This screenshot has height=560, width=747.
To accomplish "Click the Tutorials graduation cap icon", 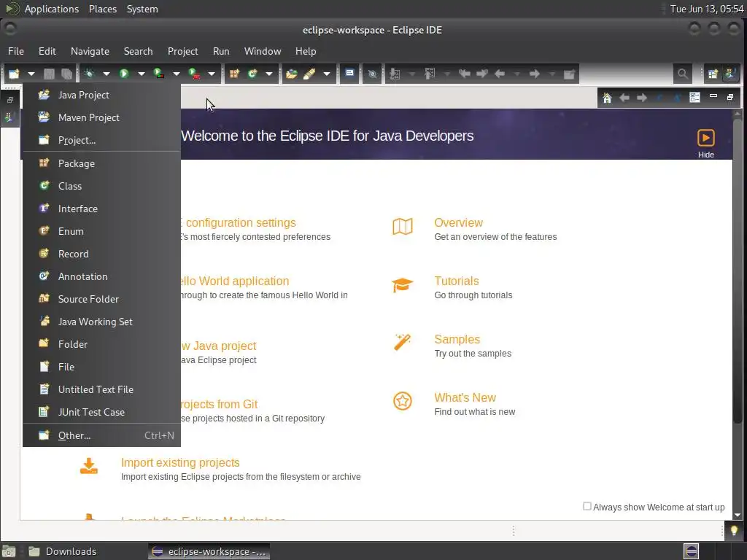I will coord(403,285).
